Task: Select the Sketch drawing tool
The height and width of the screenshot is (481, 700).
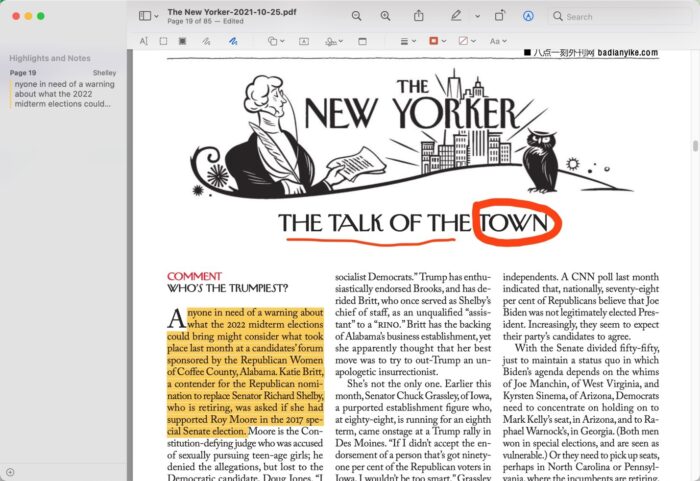Action: point(206,42)
